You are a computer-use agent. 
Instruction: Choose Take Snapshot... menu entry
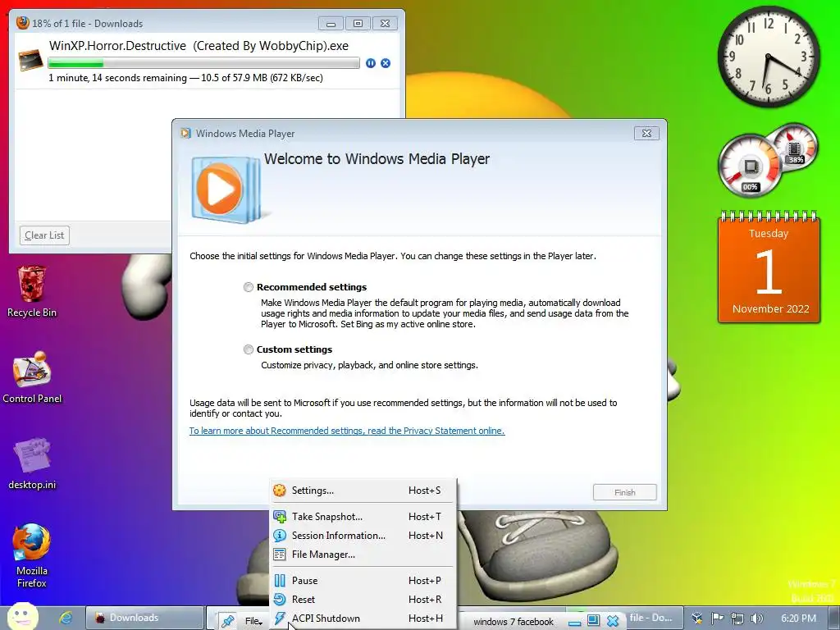363,517
